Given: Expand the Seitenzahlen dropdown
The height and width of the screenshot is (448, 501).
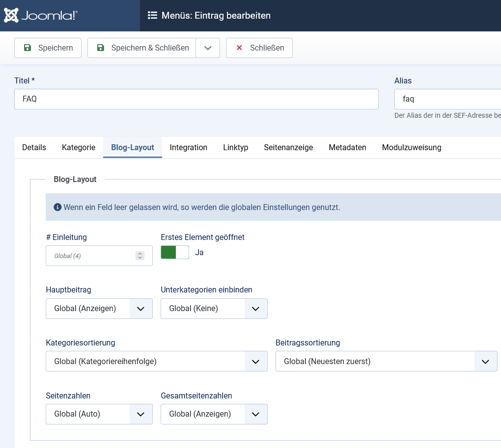Looking at the screenshot, I should tap(99, 414).
